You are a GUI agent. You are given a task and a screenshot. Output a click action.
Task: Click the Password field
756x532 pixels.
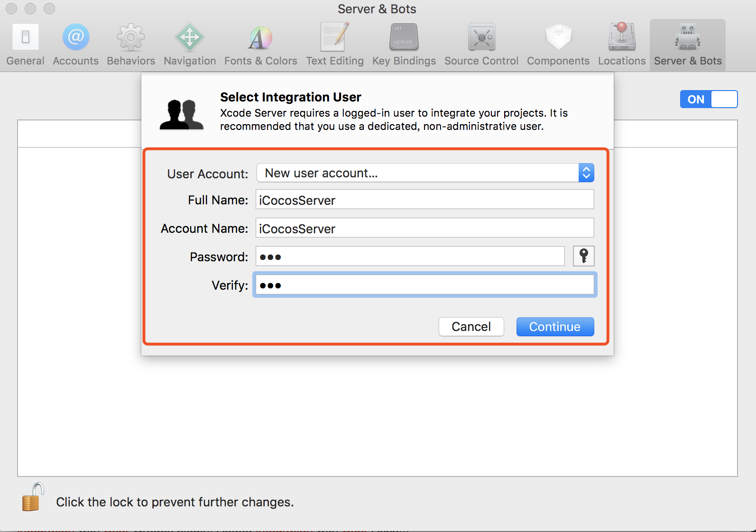coord(410,257)
